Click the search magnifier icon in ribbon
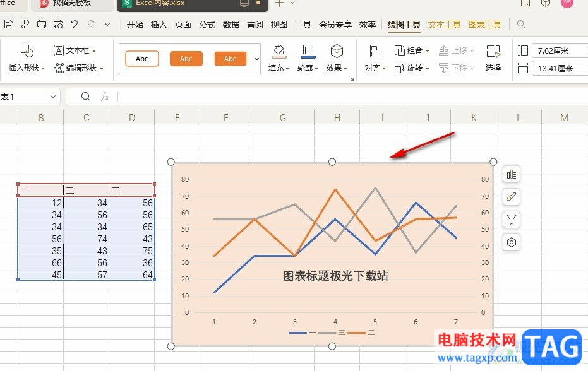This screenshot has height=371, width=588. click(521, 25)
